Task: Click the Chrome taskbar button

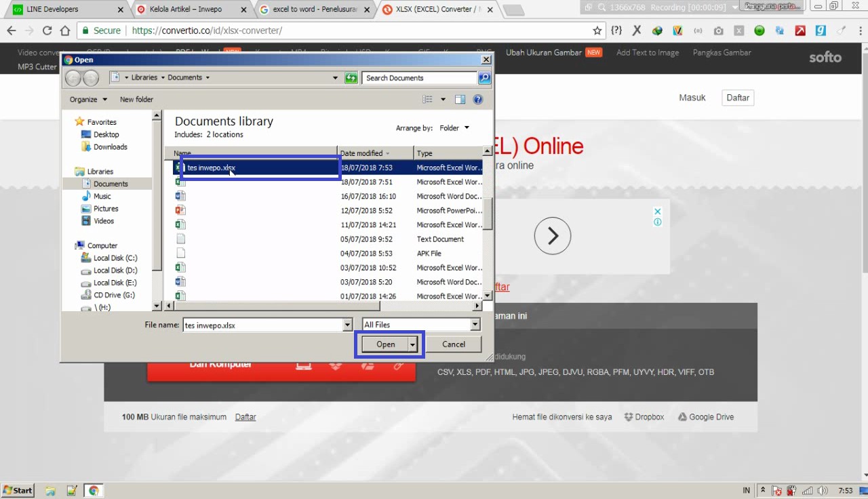Action: 94,490
